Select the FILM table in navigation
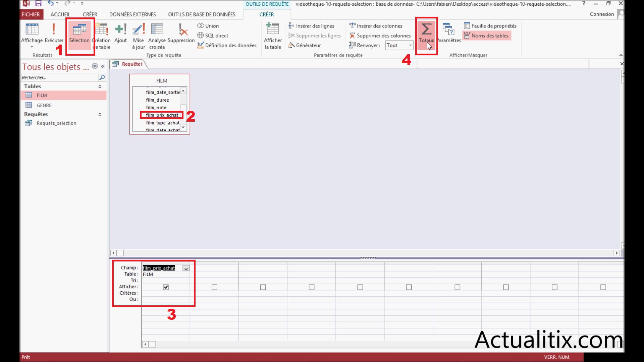644x362 pixels. tap(64, 95)
